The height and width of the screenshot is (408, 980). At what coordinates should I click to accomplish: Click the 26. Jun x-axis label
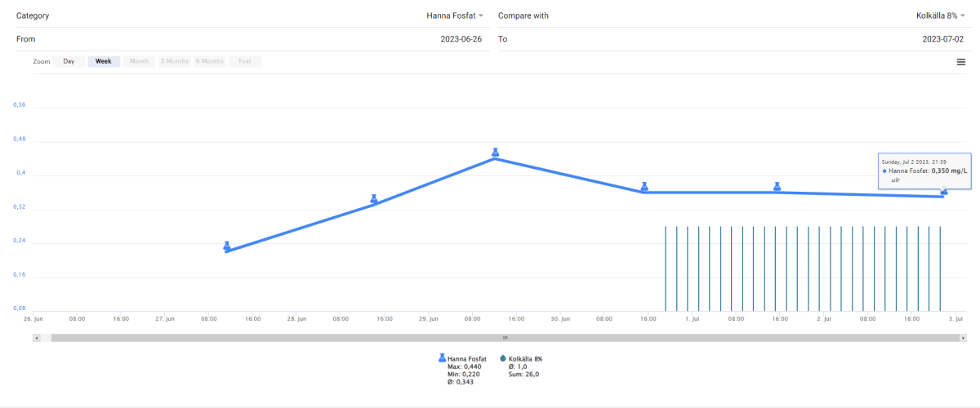click(x=32, y=319)
